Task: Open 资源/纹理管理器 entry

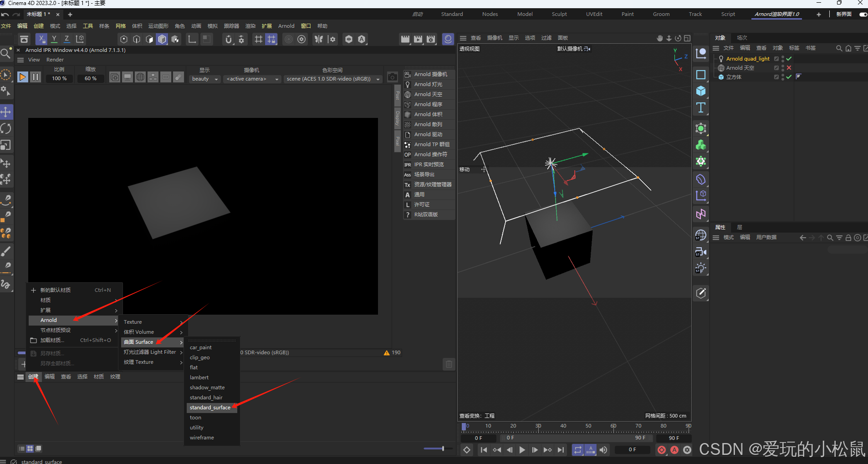Action: pos(429,184)
